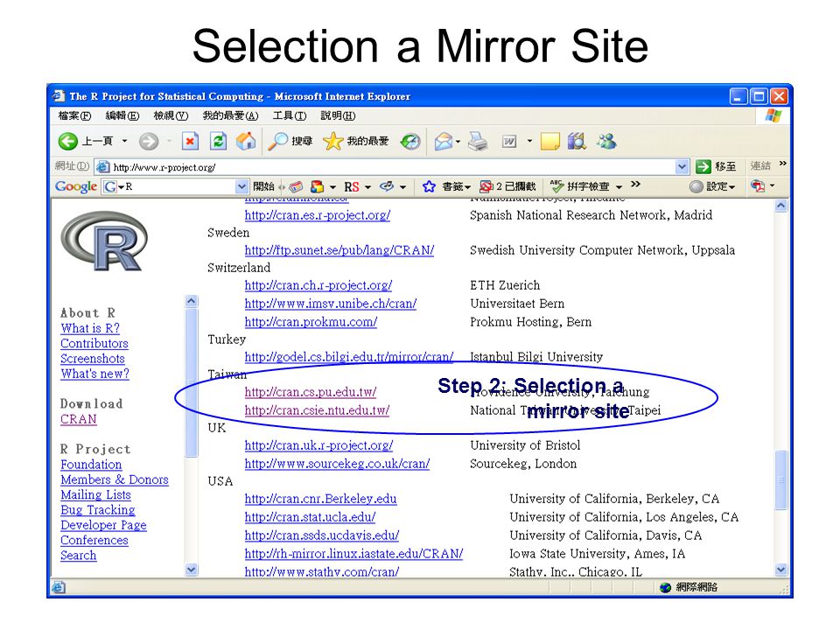
Task: Click the Refresh page icon
Action: coord(218,142)
